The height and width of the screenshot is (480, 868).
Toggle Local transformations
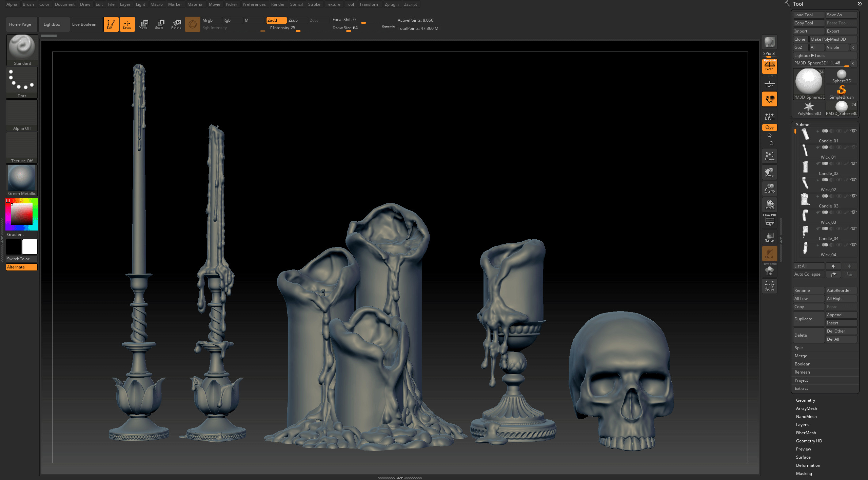(769, 99)
